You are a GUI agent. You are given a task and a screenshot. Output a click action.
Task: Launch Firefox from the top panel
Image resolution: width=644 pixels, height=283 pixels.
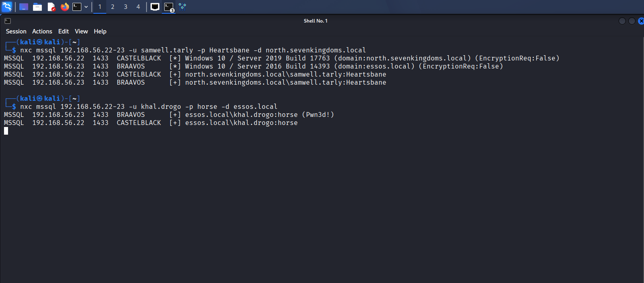coord(65,7)
